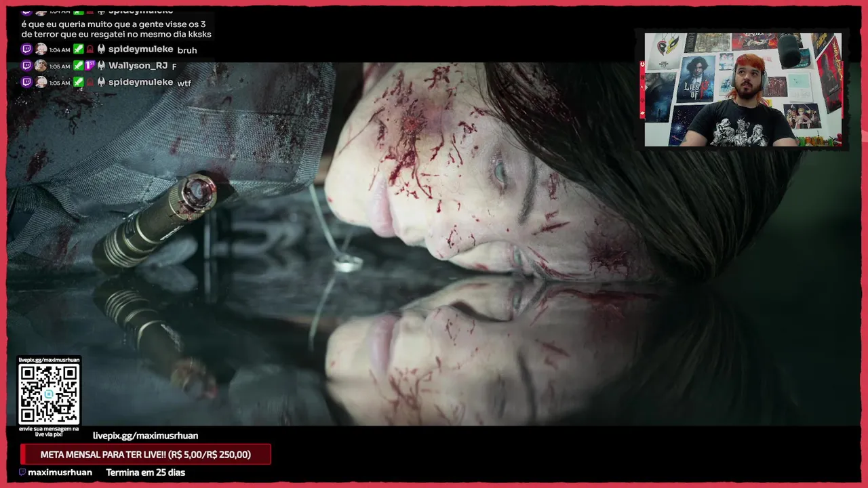This screenshot has height=488, width=868.
Task: Click the LivePix QR code image
Action: (x=49, y=394)
